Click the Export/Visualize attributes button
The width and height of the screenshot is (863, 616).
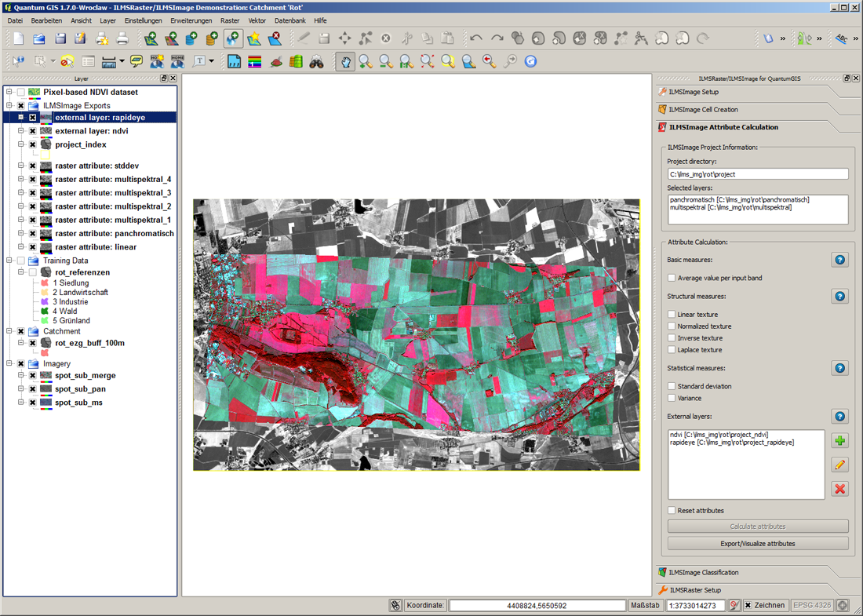click(757, 544)
